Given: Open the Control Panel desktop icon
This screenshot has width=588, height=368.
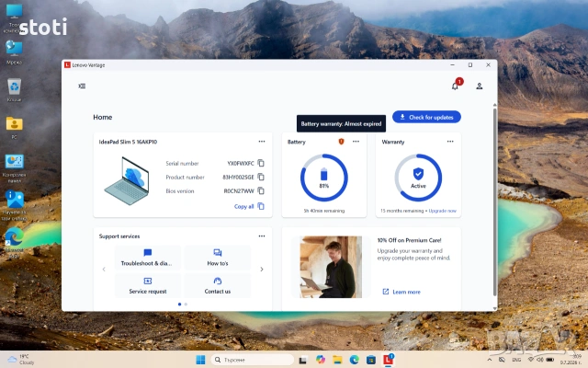Looking at the screenshot, I should coord(15,167).
